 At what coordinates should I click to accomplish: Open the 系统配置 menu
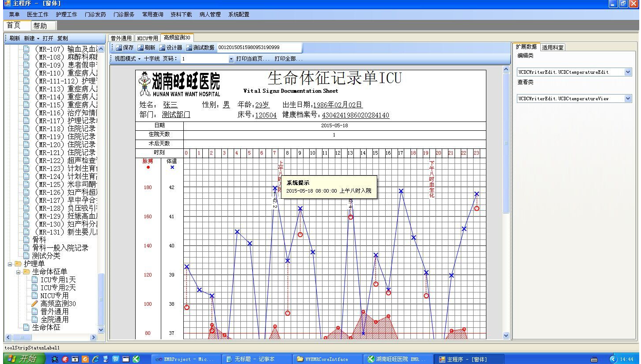(239, 15)
